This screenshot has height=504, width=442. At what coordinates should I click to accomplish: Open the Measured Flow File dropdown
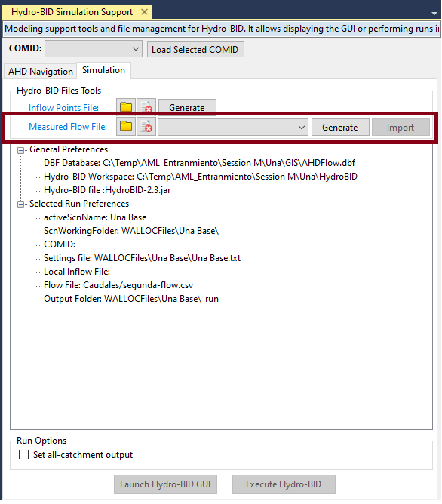tap(233, 128)
